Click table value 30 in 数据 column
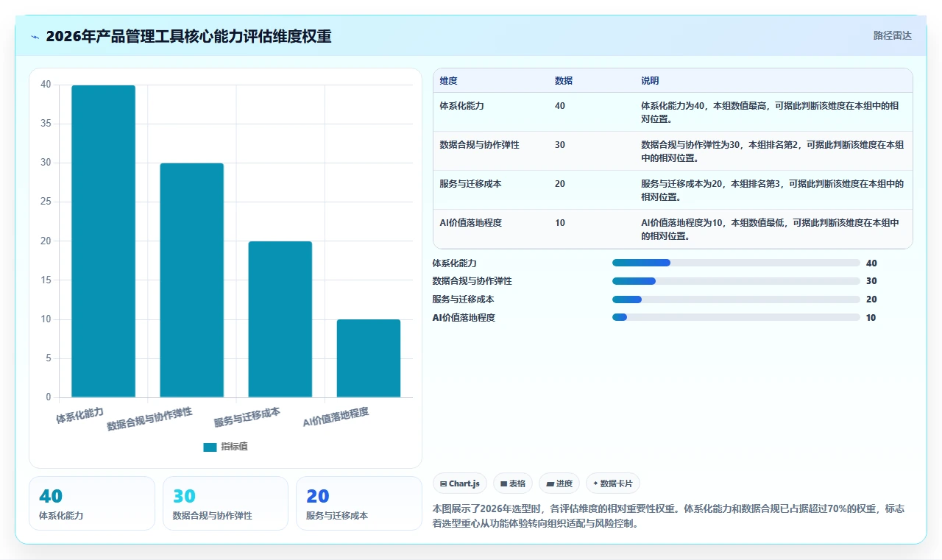Viewport: 942px width, 560px height. [560, 145]
